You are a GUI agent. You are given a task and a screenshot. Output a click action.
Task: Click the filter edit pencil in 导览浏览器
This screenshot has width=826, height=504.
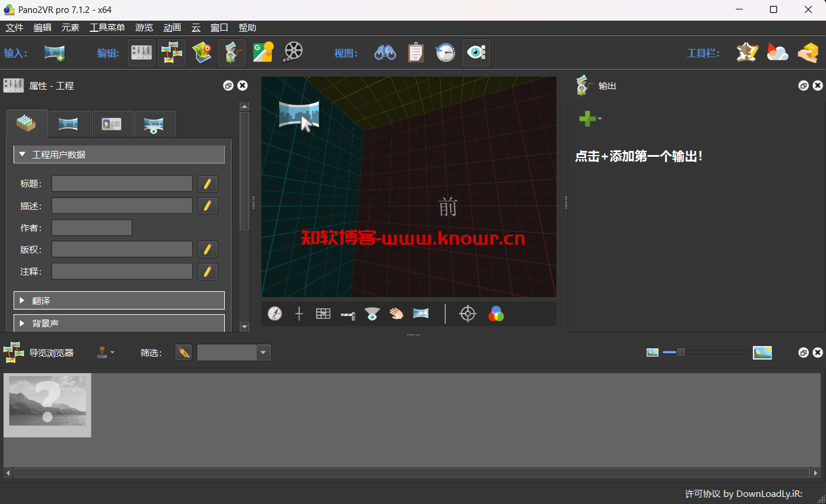[x=183, y=353]
